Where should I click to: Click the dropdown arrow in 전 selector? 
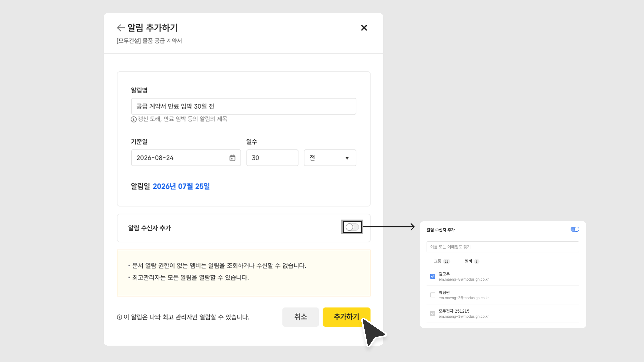(x=347, y=158)
